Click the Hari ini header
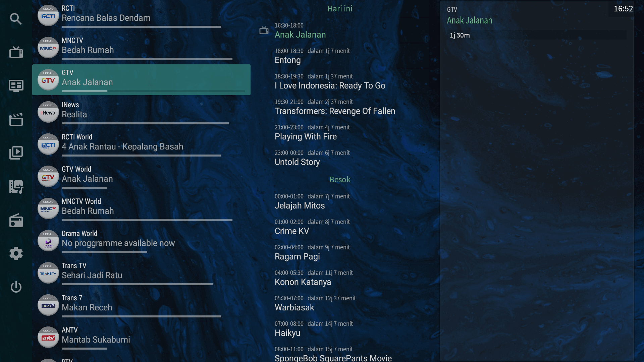 click(340, 9)
